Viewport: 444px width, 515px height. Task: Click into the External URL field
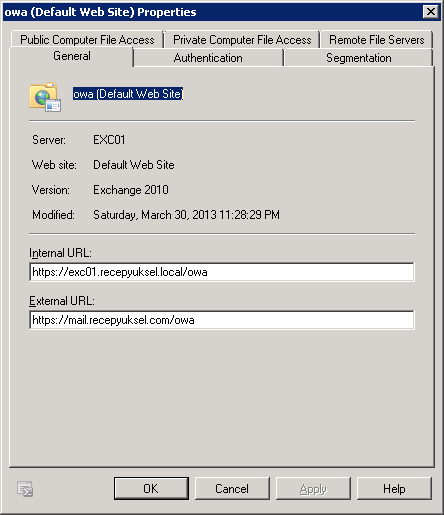pyautogui.click(x=222, y=320)
